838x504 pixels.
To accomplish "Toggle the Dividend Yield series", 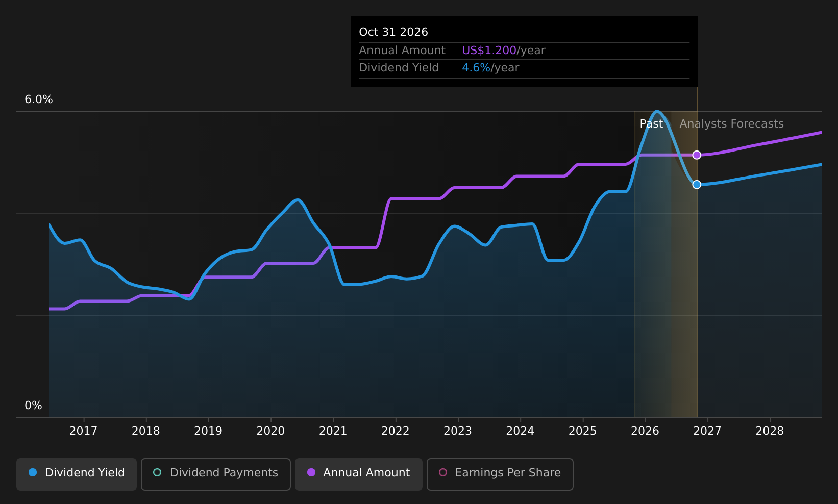I will 77,474.
